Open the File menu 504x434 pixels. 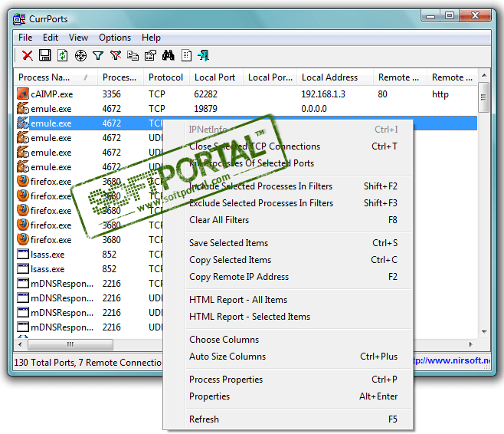tap(25, 38)
